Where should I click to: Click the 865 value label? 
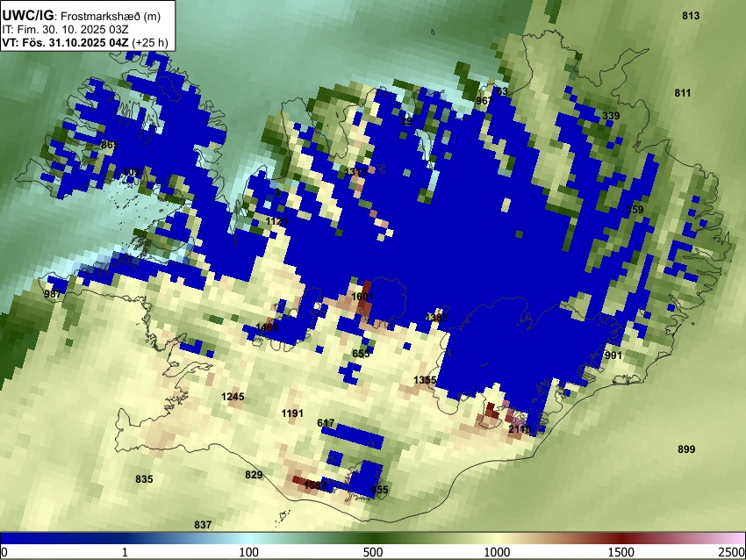(x=110, y=145)
